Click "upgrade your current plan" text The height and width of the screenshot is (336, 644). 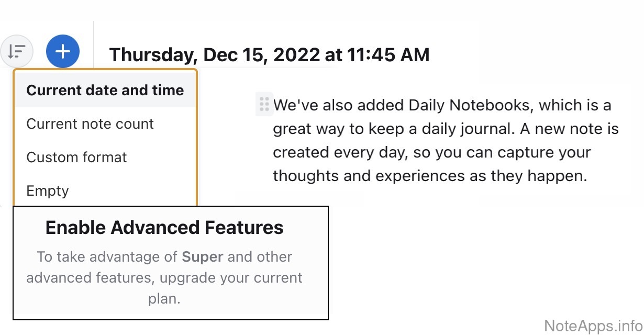tap(230, 278)
